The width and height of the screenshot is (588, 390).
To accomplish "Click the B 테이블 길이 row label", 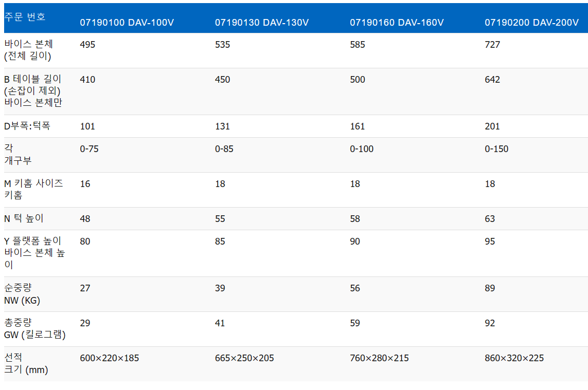I will point(33,91).
